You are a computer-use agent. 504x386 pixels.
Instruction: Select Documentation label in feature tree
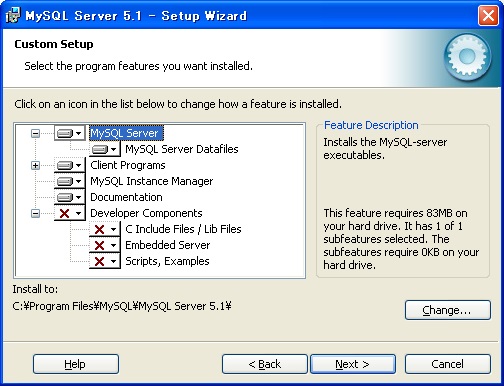[x=126, y=197]
